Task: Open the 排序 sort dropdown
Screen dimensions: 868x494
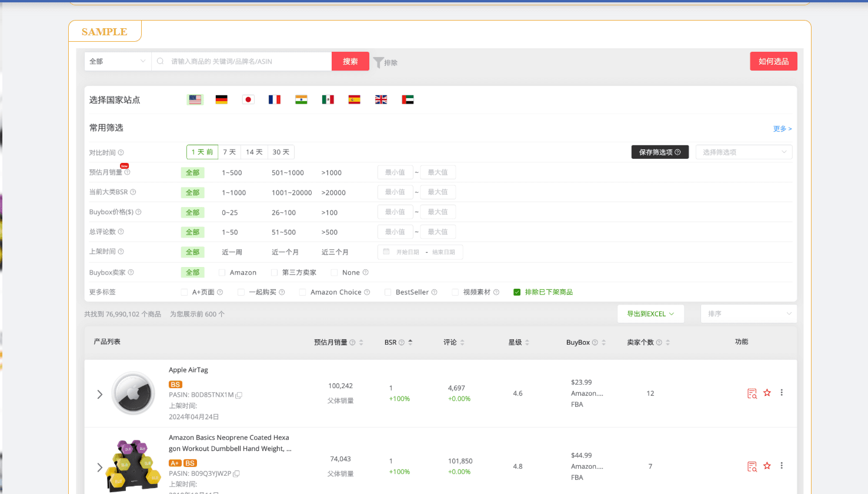Action: (x=749, y=313)
